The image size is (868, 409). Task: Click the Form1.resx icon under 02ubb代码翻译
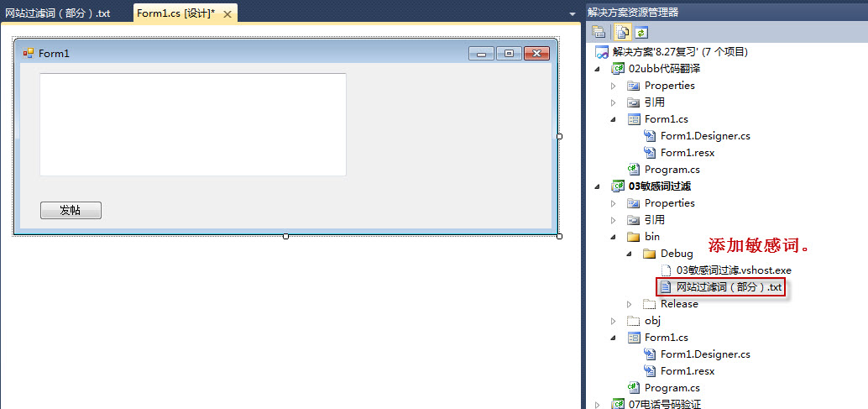(650, 152)
